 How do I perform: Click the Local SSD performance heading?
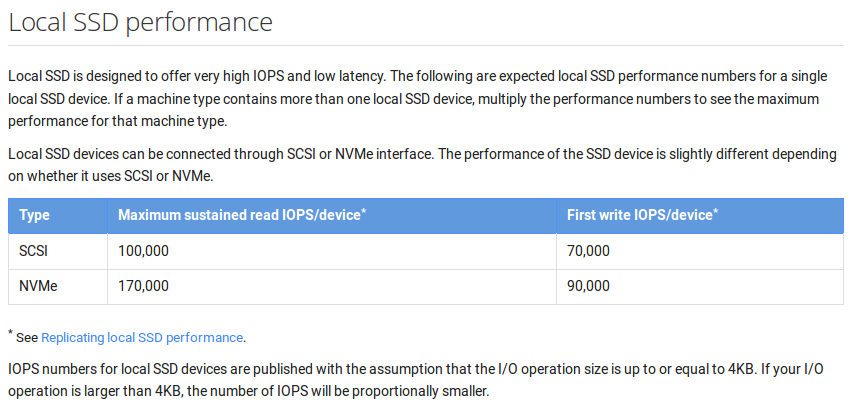tap(140, 23)
